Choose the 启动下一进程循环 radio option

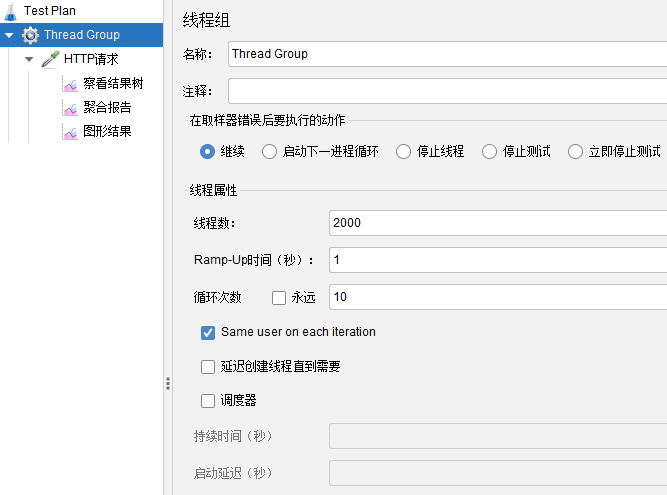click(x=269, y=152)
